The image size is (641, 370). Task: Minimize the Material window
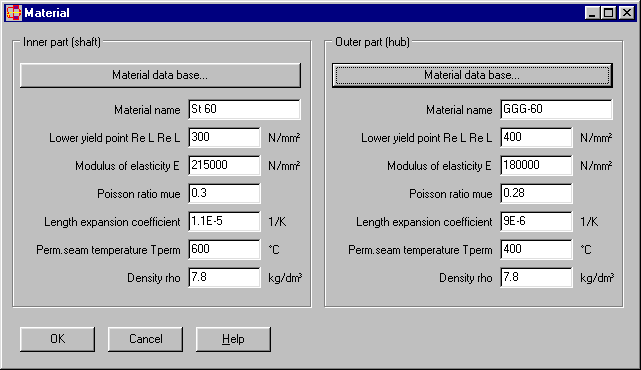tap(592, 13)
